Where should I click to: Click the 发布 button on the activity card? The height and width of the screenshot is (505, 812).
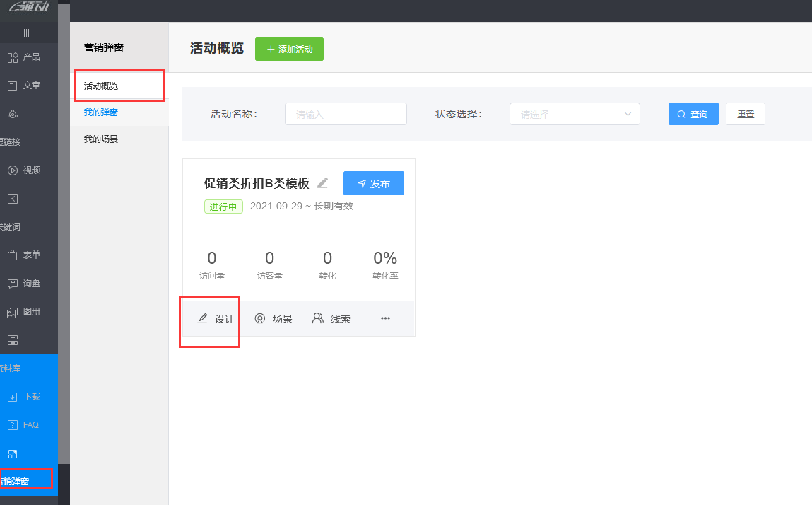(373, 183)
